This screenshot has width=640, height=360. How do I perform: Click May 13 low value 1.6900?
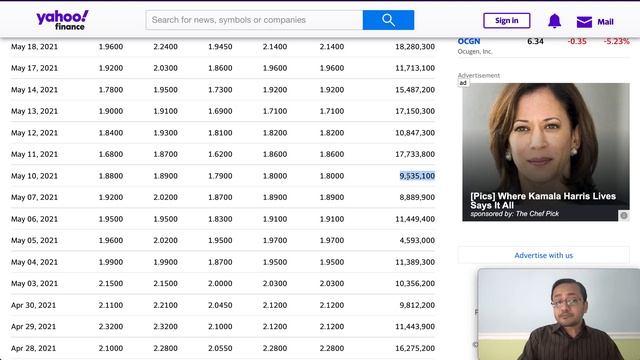tap(220, 111)
